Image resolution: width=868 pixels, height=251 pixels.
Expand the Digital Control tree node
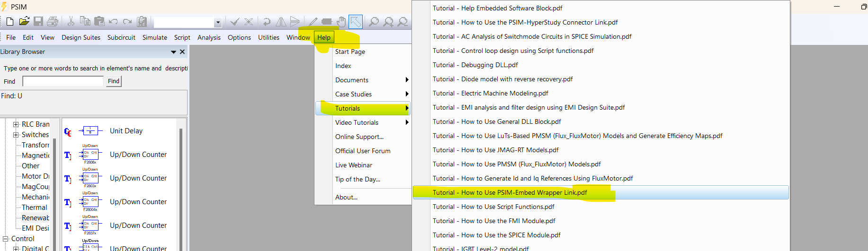(x=16, y=249)
